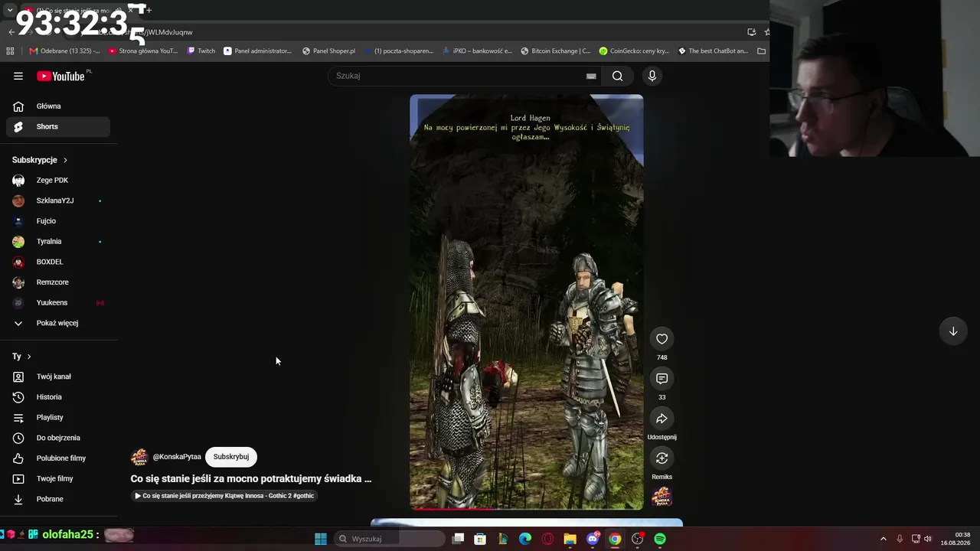This screenshot has height=551, width=980.
Task: Open the Tyralnia channel
Action: (x=58, y=242)
